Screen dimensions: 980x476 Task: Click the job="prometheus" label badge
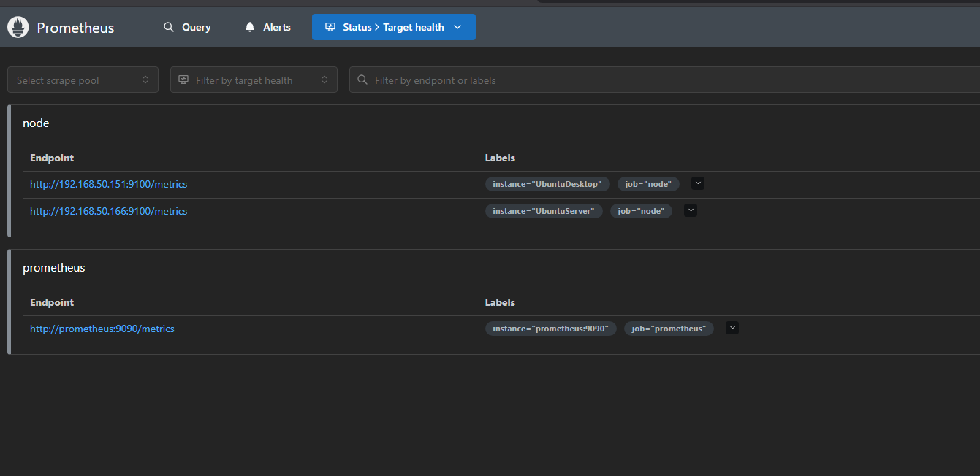point(669,329)
